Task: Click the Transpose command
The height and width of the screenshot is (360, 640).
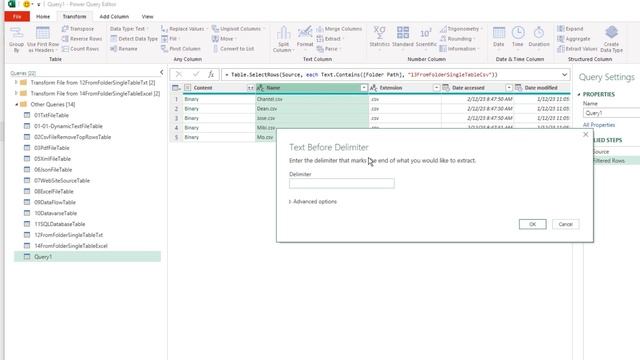Action: point(78,29)
